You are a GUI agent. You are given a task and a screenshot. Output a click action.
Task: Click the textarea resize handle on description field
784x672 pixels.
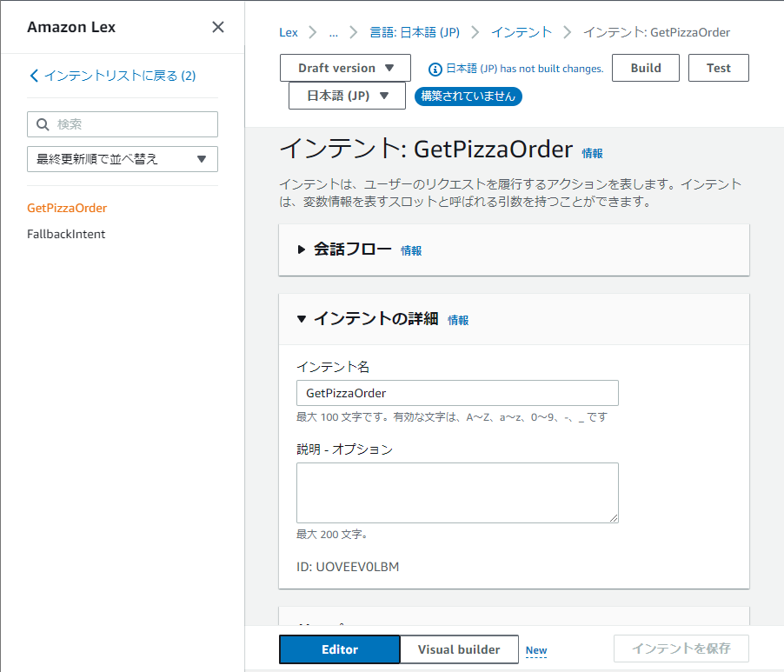615,517
